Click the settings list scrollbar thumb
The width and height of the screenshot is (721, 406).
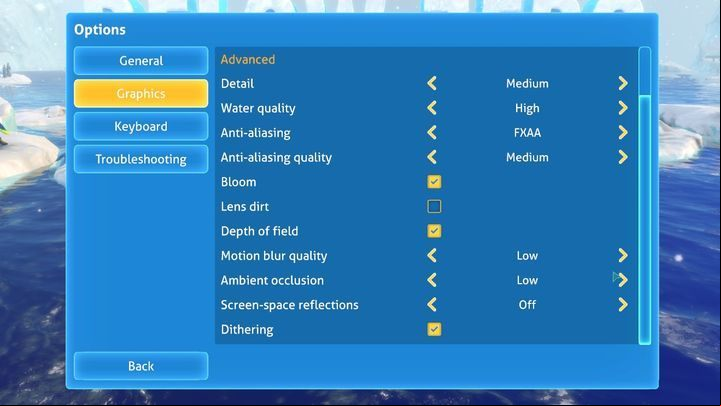tap(645, 219)
